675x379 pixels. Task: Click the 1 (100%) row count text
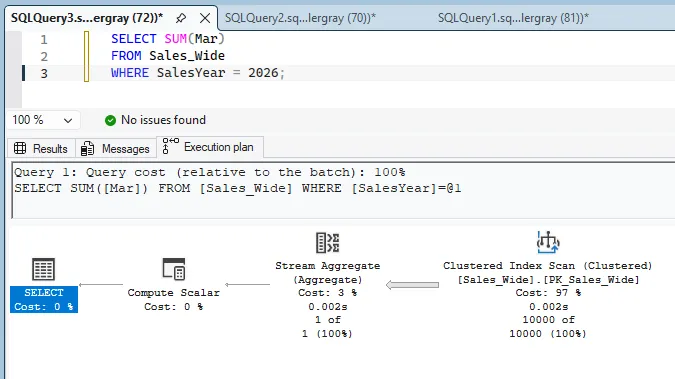pyautogui.click(x=327, y=334)
